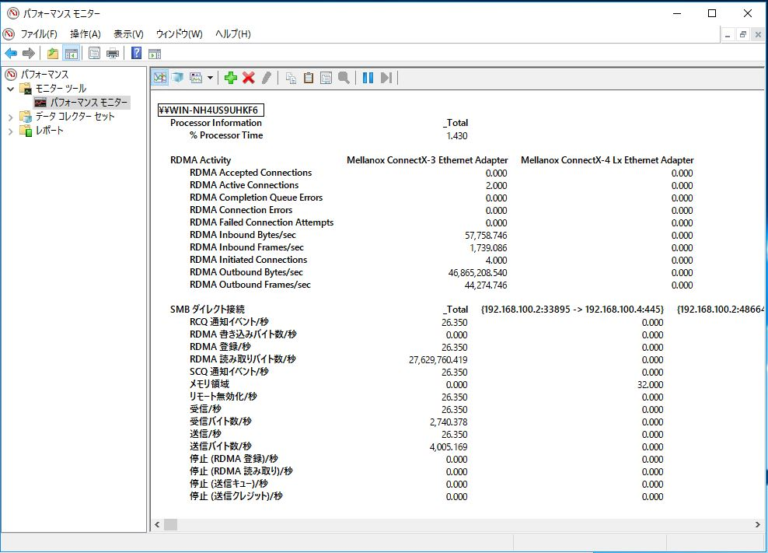Click the View Current Activity icon
The width and height of the screenshot is (768, 553).
(x=160, y=77)
